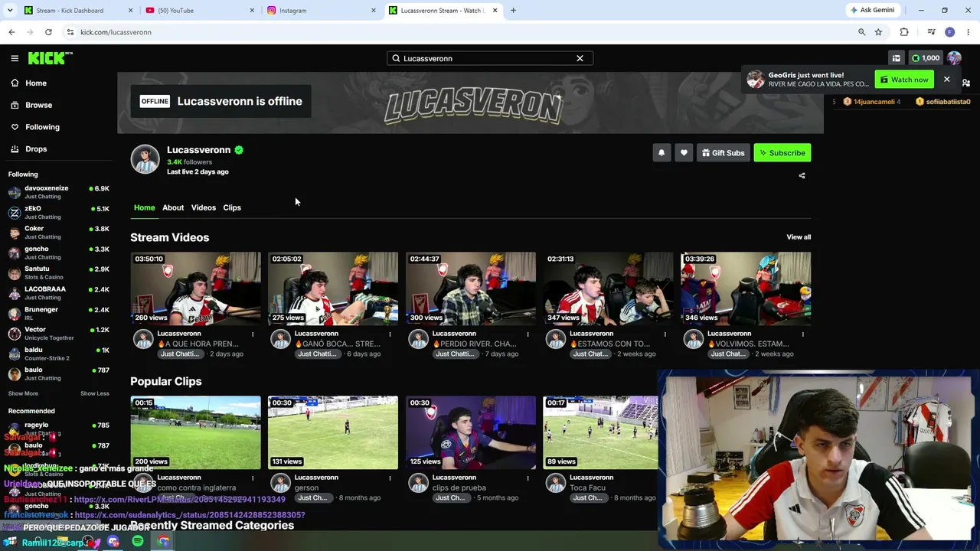Reload the Kick page

coord(48,32)
